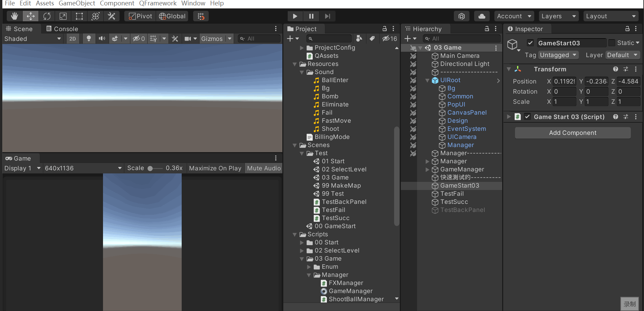Open Transform preset settings icon

[626, 69]
